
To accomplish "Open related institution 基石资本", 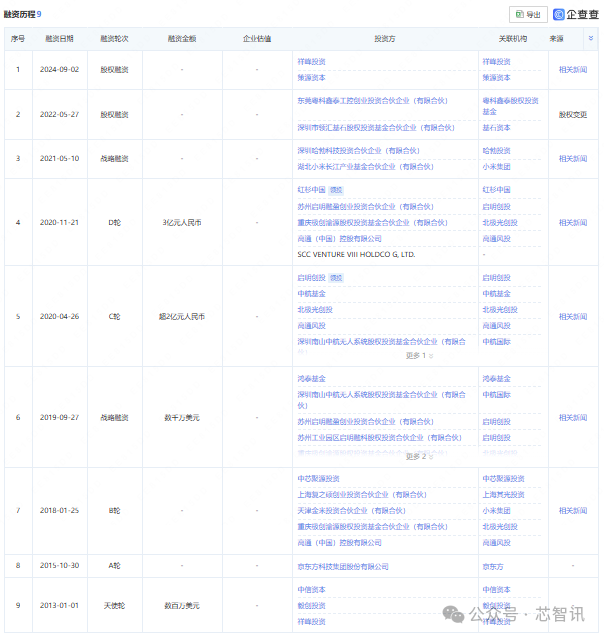I will tap(496, 128).
